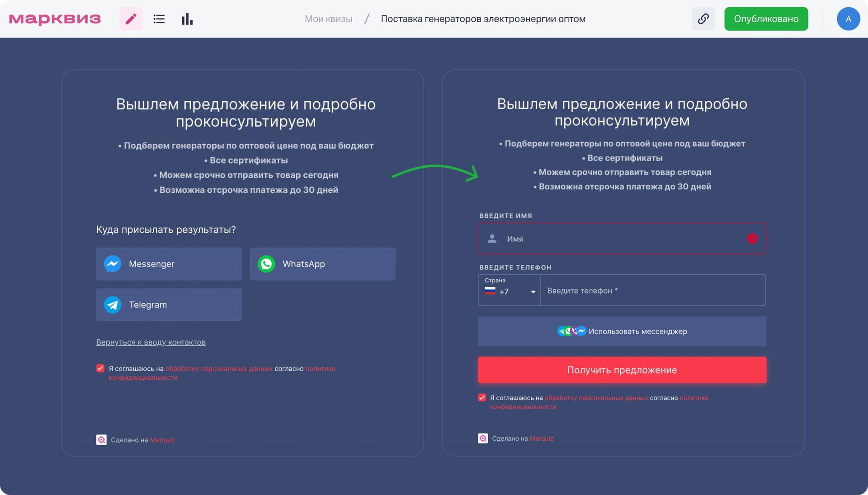Focus the Имя input field

pyautogui.click(x=622, y=239)
